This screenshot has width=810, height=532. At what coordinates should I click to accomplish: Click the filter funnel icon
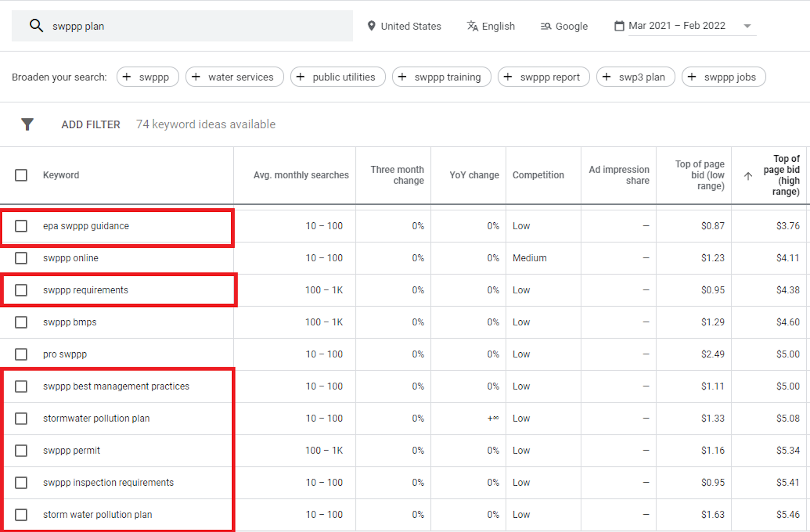[27, 124]
